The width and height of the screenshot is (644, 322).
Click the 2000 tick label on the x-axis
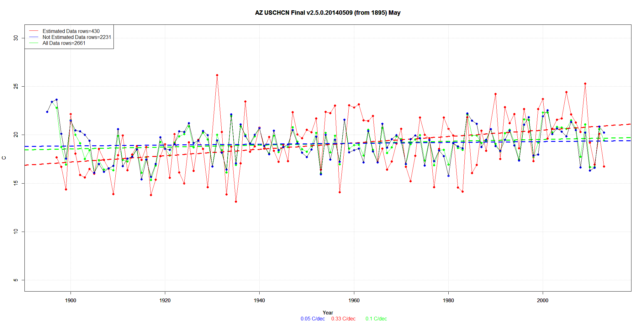coord(543,300)
